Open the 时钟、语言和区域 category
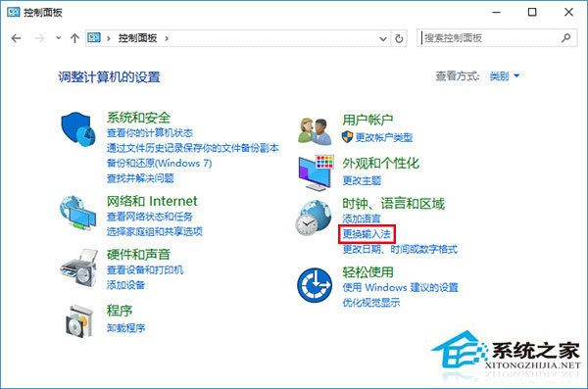588x389 pixels. point(393,204)
